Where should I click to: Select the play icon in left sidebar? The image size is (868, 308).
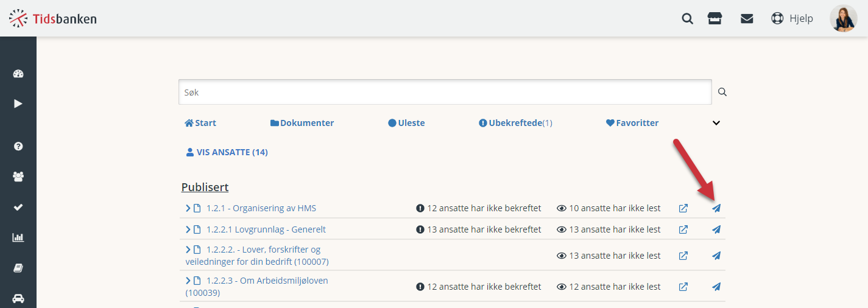click(x=18, y=103)
